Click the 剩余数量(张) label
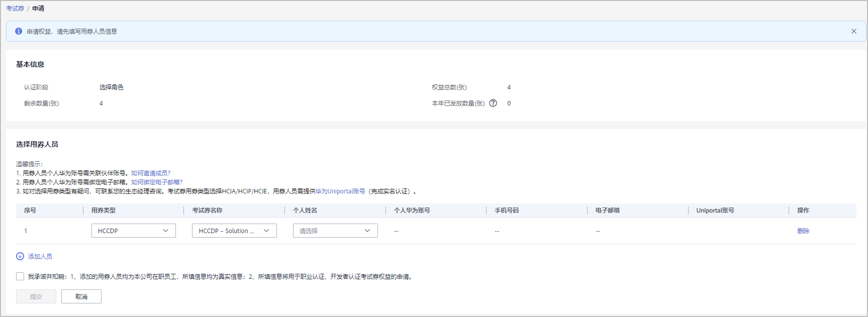The height and width of the screenshot is (317, 868). [42, 103]
